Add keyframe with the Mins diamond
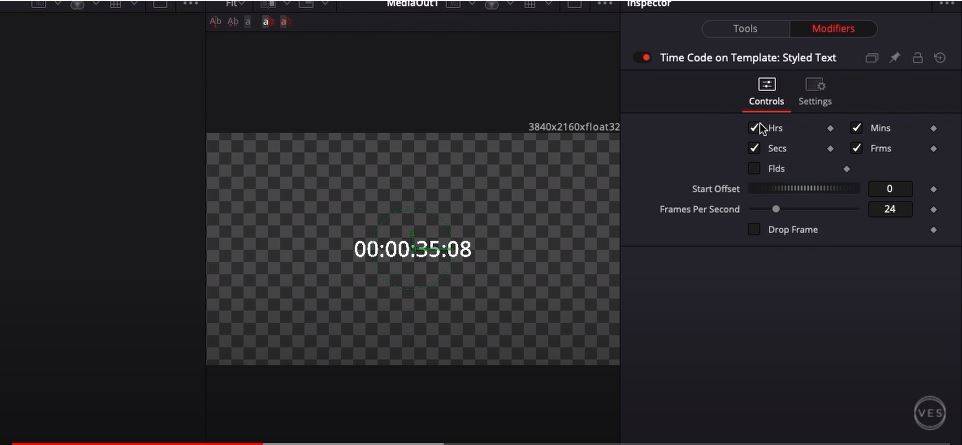Screen dimensions: 962x445 (934, 128)
